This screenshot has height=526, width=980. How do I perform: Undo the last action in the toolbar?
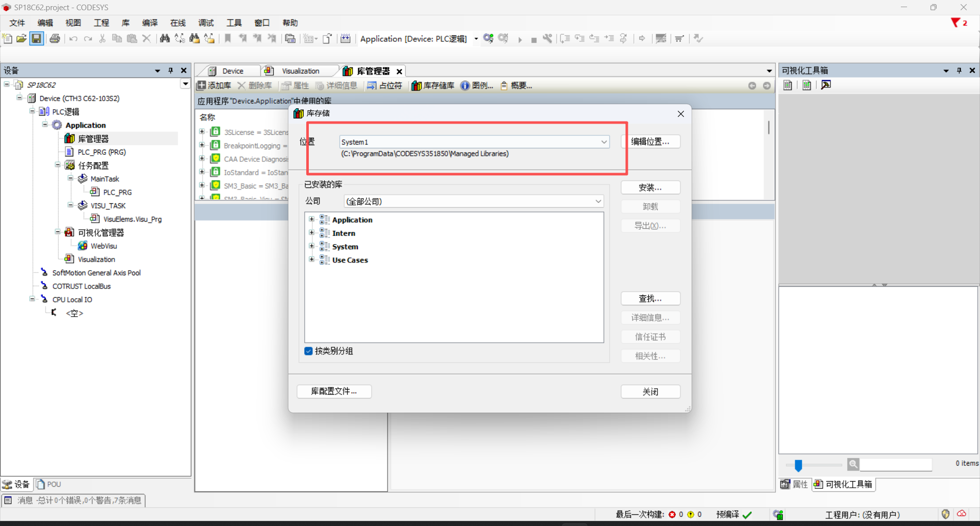(73, 39)
